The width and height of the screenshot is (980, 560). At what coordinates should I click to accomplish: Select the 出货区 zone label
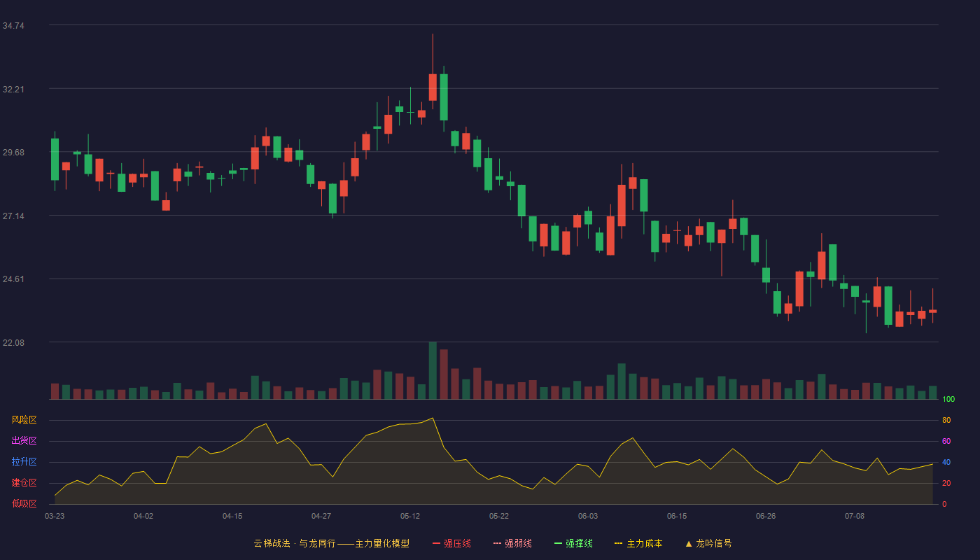[x=24, y=441]
